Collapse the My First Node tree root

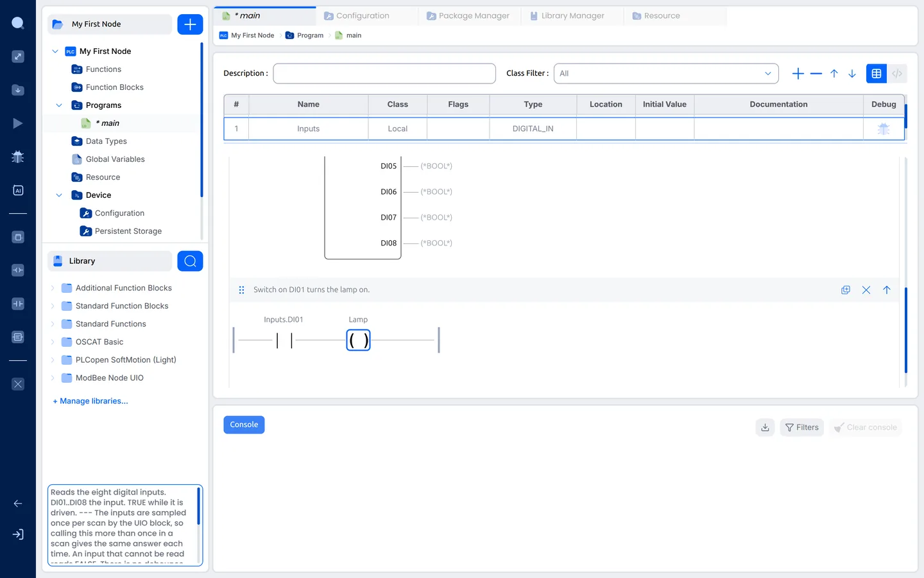coord(55,51)
